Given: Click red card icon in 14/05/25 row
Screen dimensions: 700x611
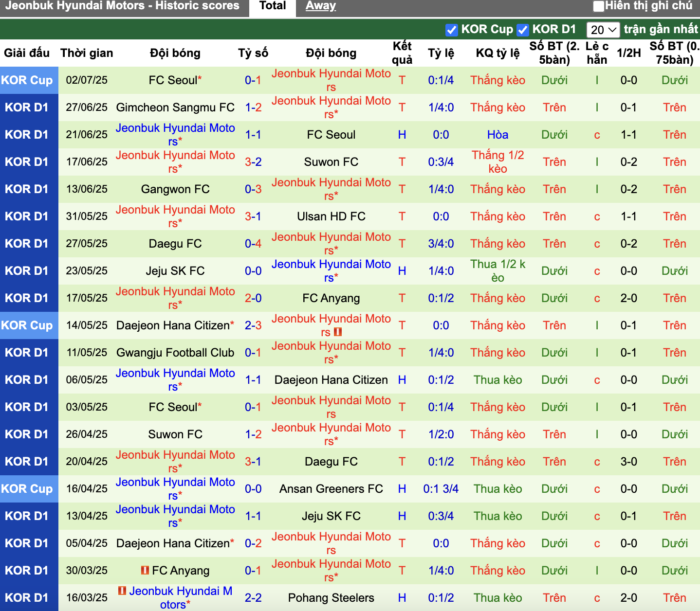Looking at the screenshot, I should tap(338, 332).
